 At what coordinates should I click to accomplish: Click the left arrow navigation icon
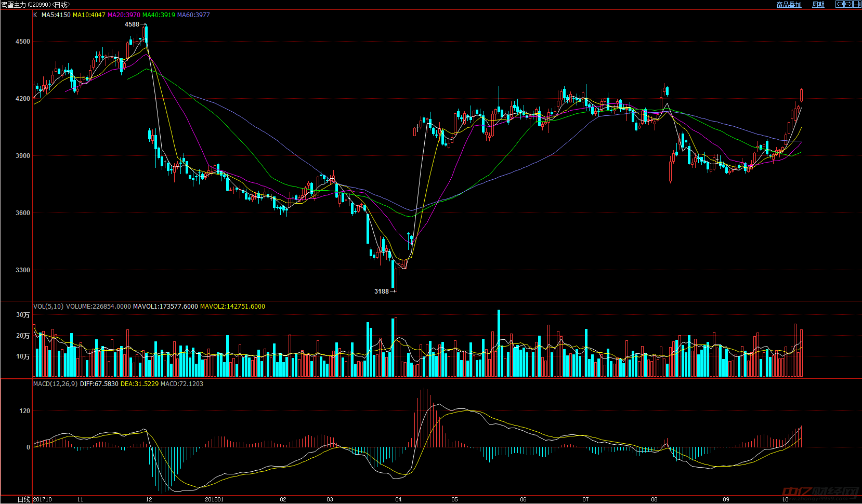pos(840,4)
